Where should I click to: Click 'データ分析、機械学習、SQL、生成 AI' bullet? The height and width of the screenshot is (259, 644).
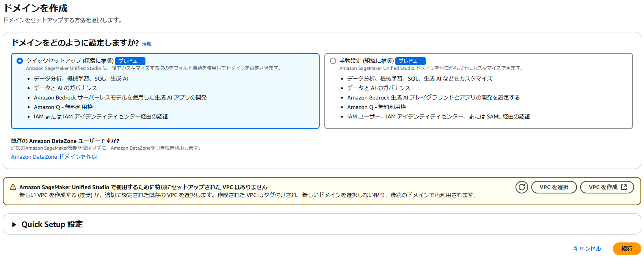[81, 79]
